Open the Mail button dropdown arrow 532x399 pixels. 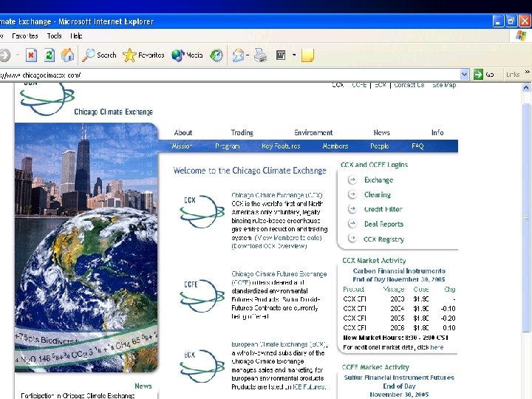pos(248,55)
